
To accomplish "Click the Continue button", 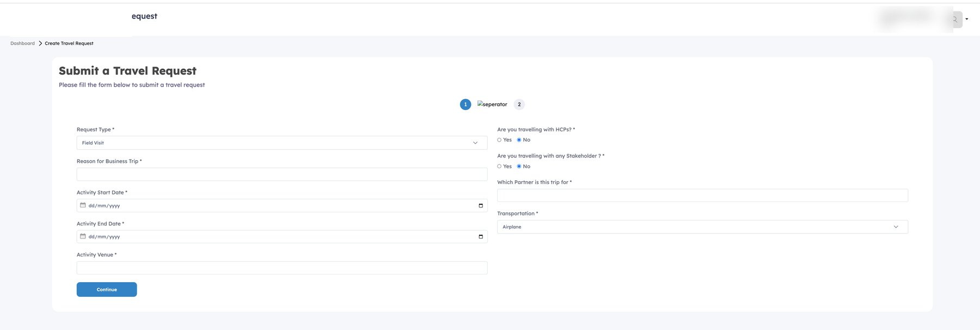I will pyautogui.click(x=107, y=290).
